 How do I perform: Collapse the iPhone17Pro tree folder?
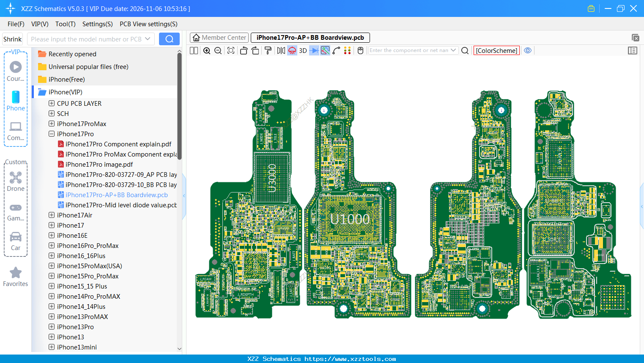point(52,134)
